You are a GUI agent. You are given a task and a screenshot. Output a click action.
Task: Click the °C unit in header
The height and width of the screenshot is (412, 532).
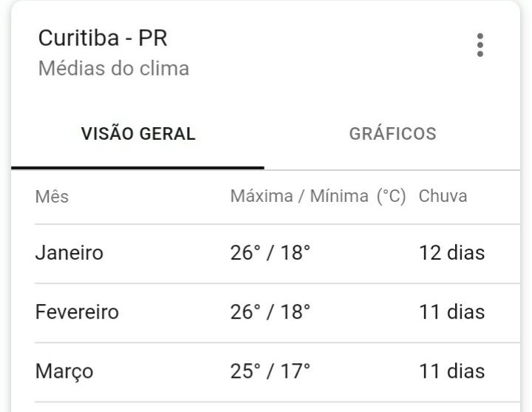pyautogui.click(x=391, y=196)
